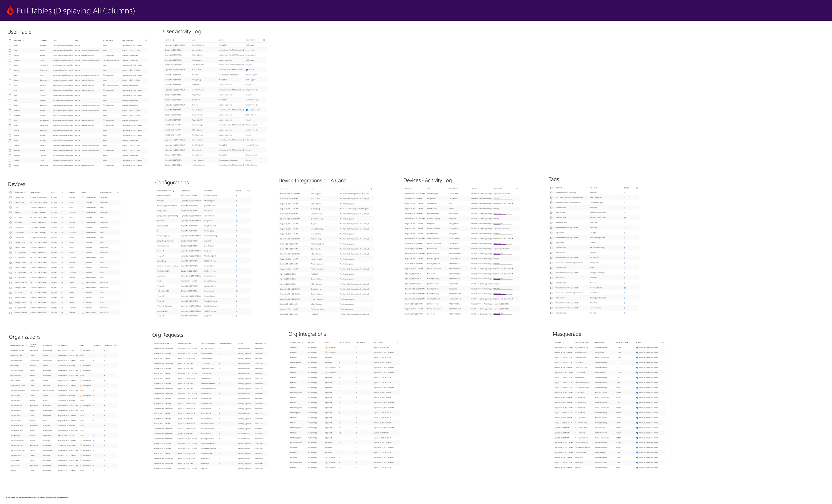Click eye icon in User Activity Log header
This screenshot has width=832, height=504.
pyautogui.click(x=264, y=40)
